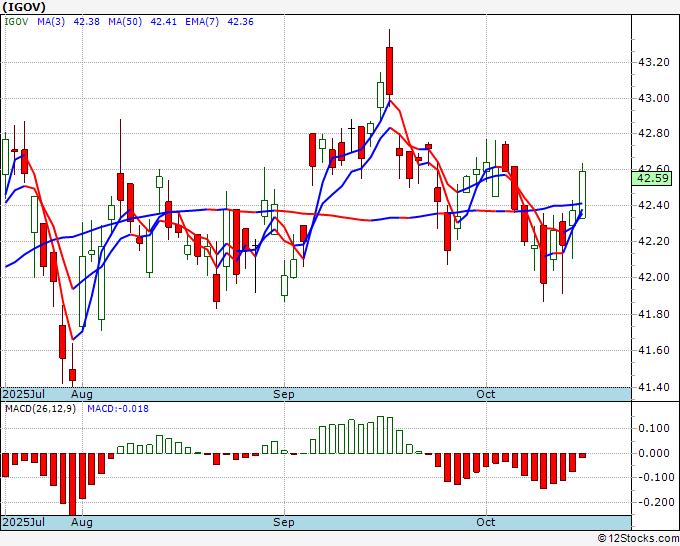Click the final small red MACD histogram bar
Screen dimensions: 680x546
point(582,455)
